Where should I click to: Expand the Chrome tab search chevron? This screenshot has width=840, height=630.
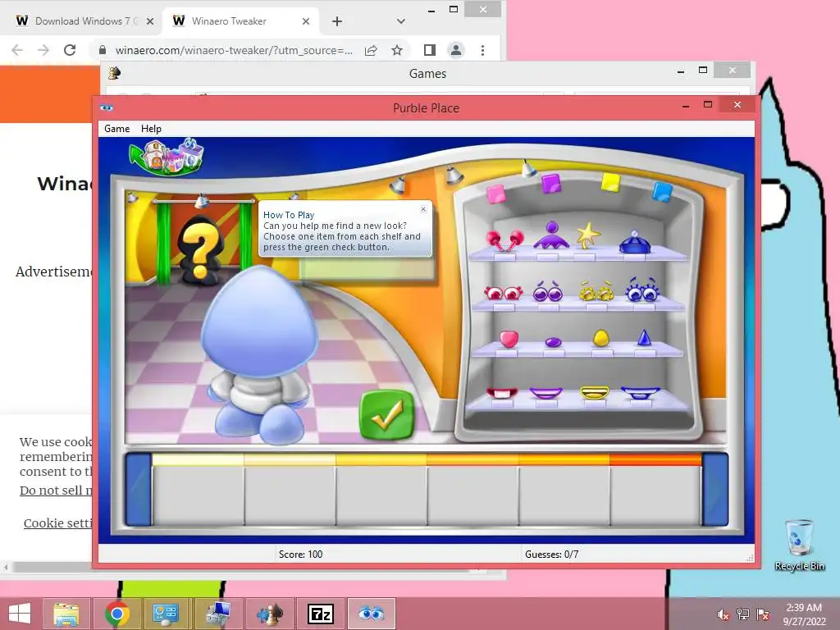(x=400, y=21)
